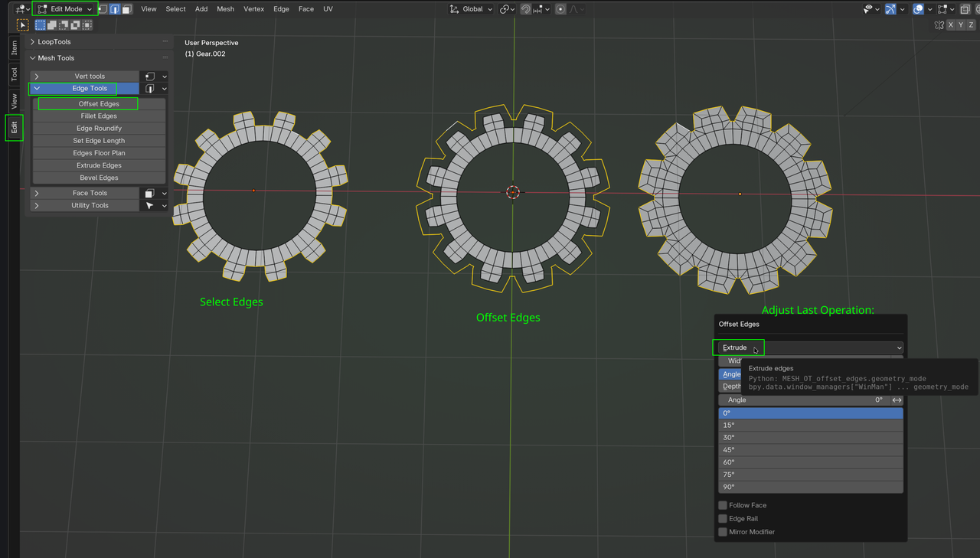Screen dimensions: 980x558
Task: Enable the Mirror Modifier checkbox
Action: (723, 531)
